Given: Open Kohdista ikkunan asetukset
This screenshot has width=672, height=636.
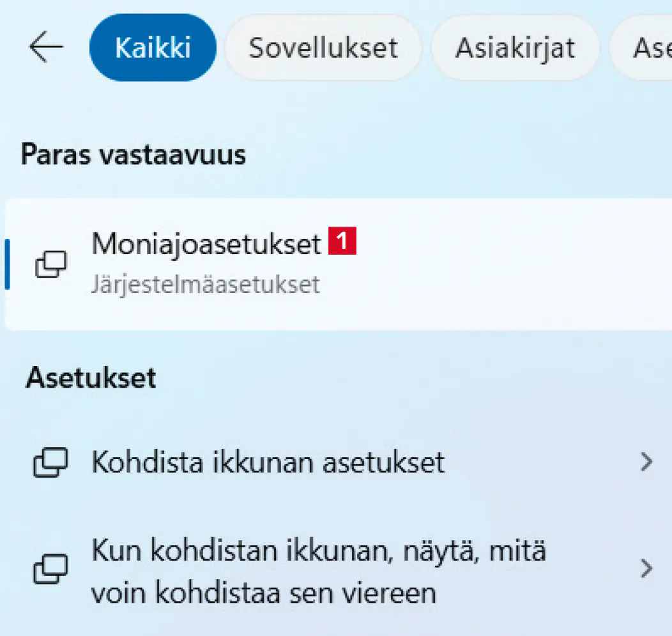Looking at the screenshot, I should [x=268, y=462].
